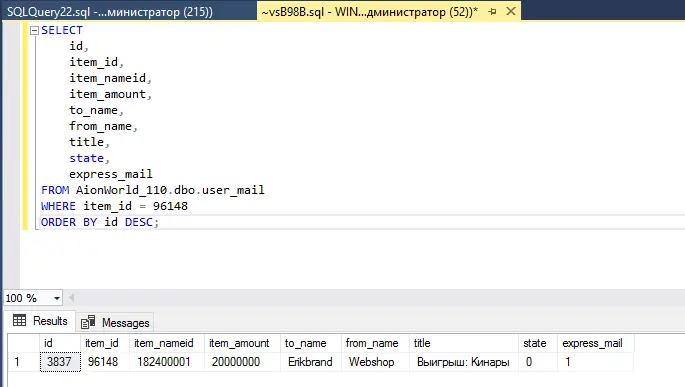Click the FROM keyword in the query
The height and width of the screenshot is (387, 685).
pyautogui.click(x=55, y=190)
